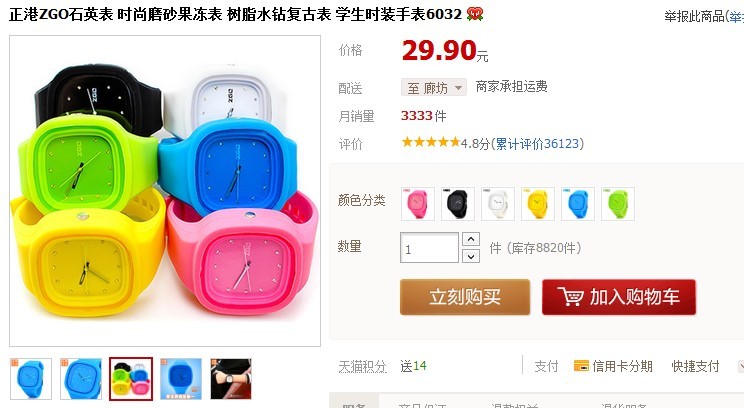
Task: Increase quantity with the up arrow
Action: pos(471,239)
